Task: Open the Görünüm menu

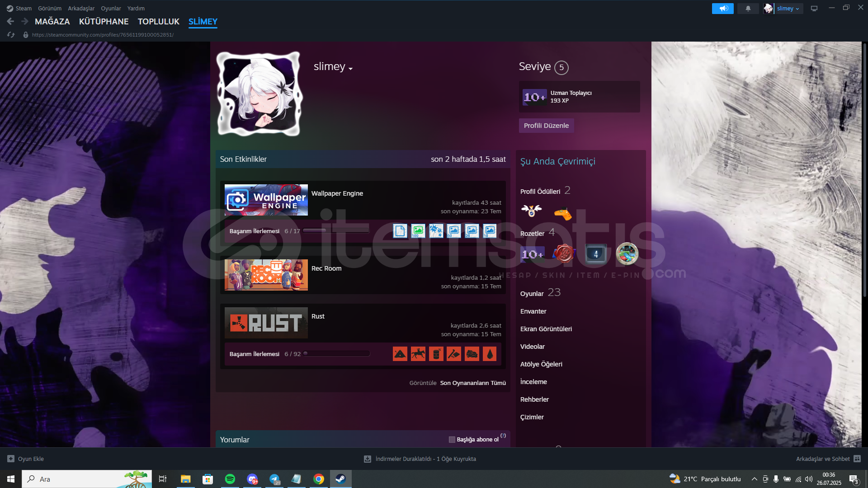Action: (50, 9)
